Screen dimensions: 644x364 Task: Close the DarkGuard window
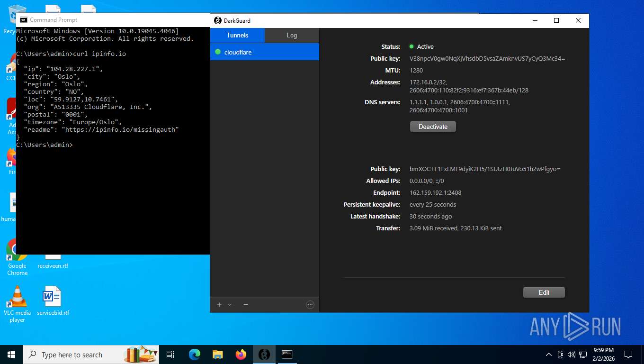click(x=578, y=20)
